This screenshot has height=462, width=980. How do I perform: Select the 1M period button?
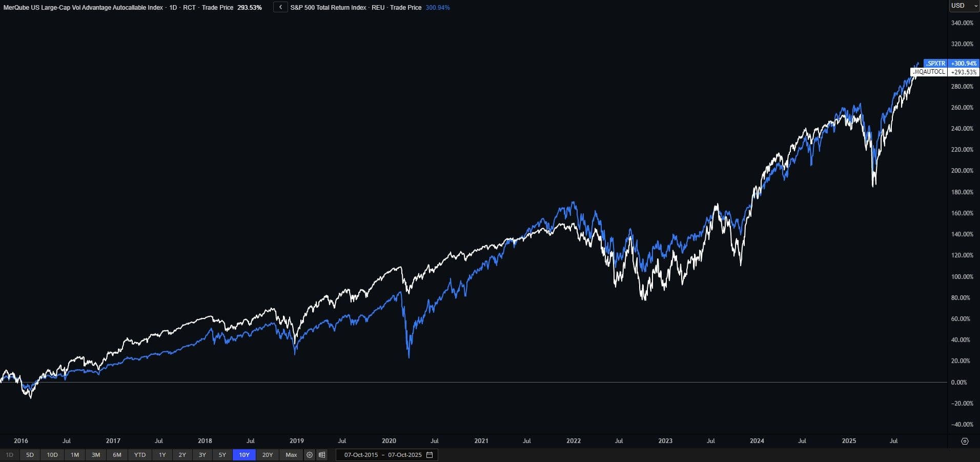[x=75, y=455]
